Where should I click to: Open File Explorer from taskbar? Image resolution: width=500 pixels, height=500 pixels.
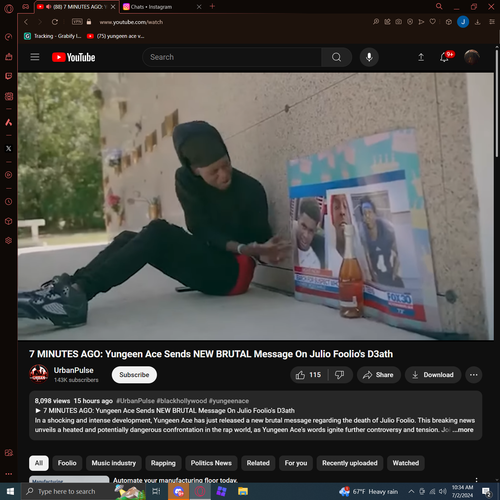click(243, 491)
